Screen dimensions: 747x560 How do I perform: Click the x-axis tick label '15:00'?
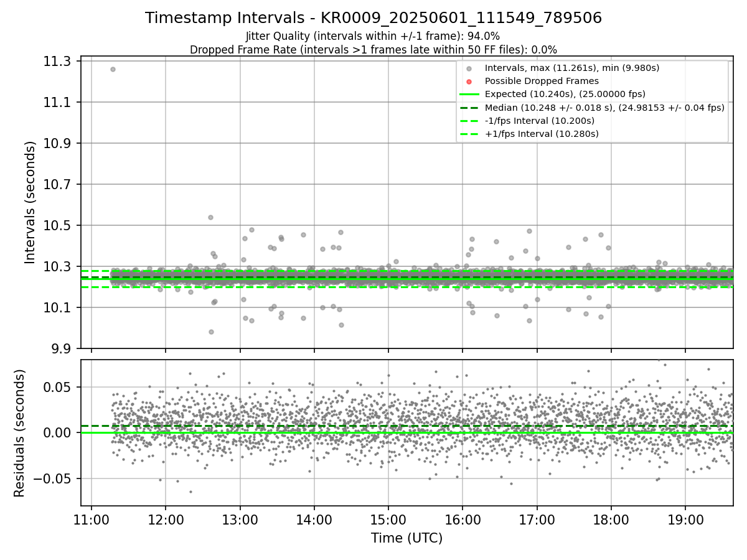pos(388,520)
